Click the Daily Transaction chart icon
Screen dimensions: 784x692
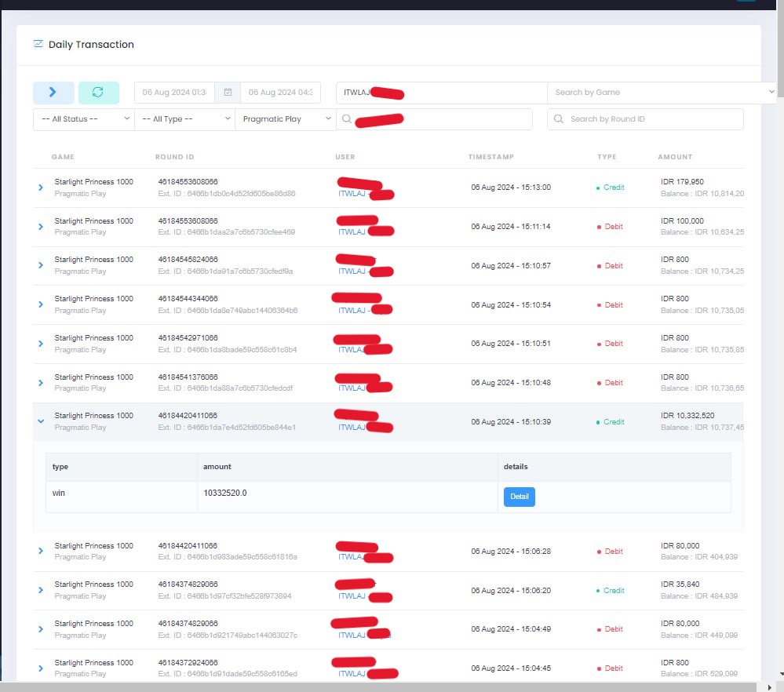point(38,44)
